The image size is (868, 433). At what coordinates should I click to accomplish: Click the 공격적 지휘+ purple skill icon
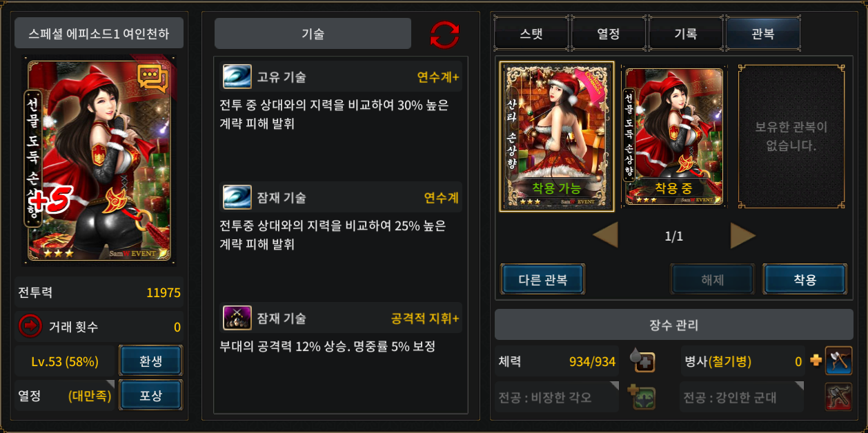[x=237, y=318]
